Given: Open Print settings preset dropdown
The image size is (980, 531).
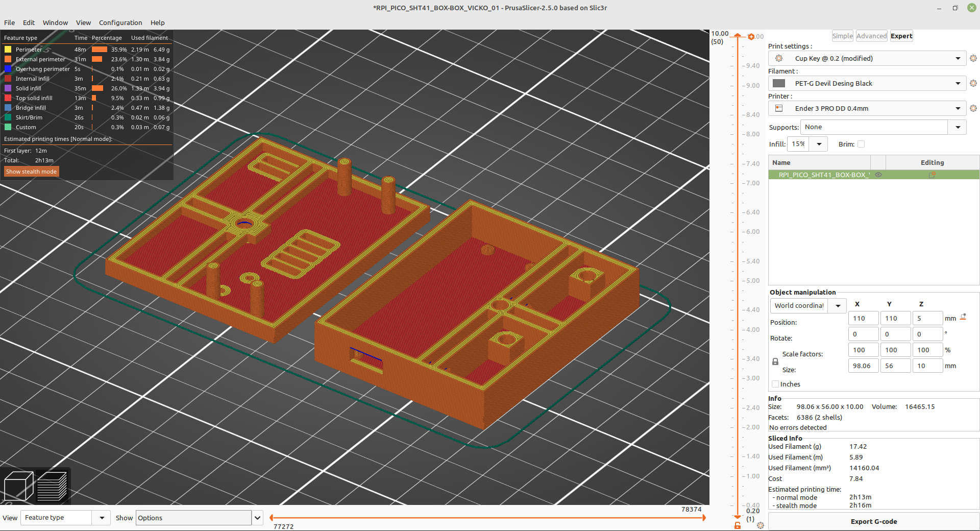Looking at the screenshot, I should (958, 58).
